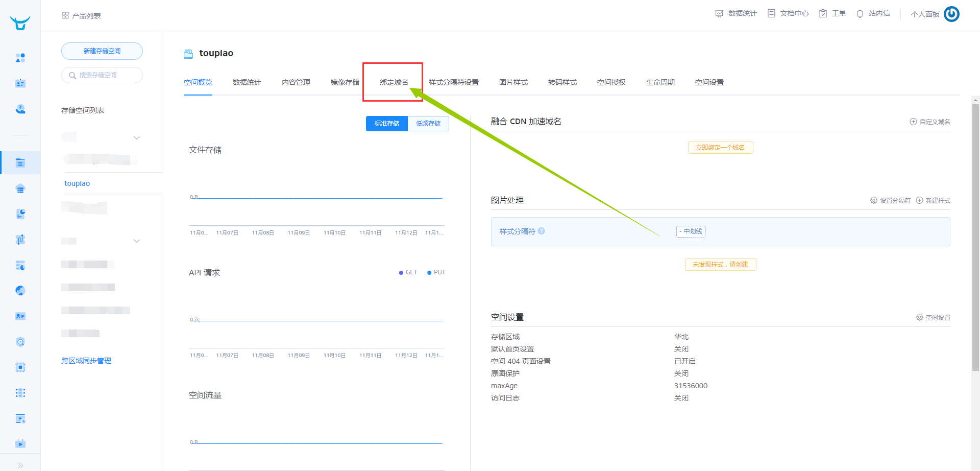Toggle the PUT series in API chart legend

click(x=436, y=272)
